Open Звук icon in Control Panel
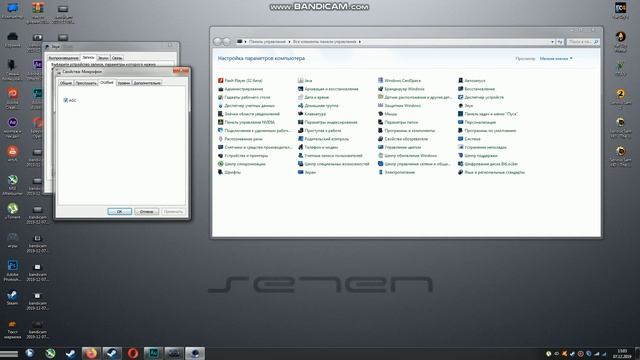Viewport: 640px width, 360px height. click(x=460, y=105)
